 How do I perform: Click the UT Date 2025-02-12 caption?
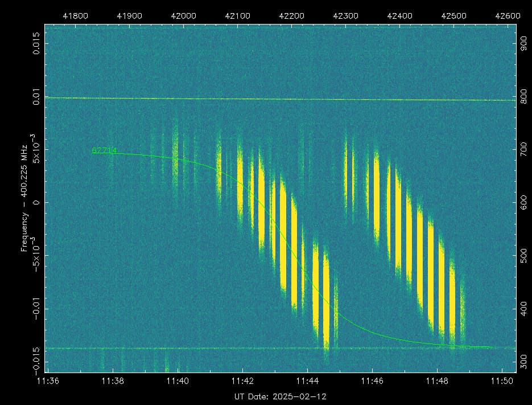click(x=280, y=396)
